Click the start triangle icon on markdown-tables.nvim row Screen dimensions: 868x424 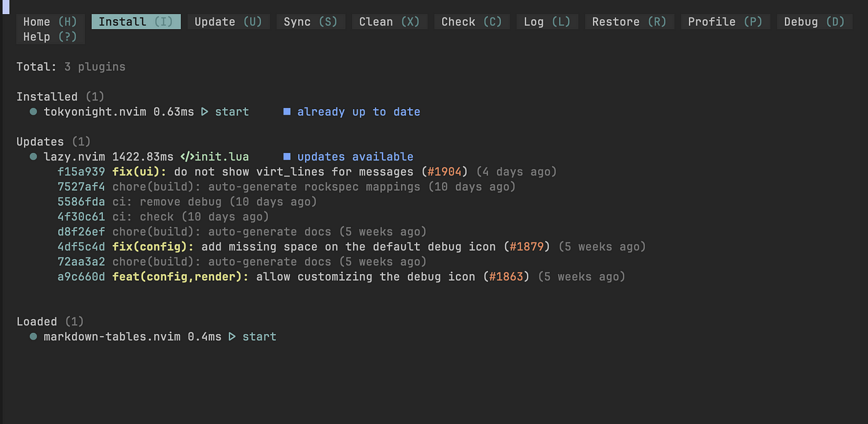point(232,337)
